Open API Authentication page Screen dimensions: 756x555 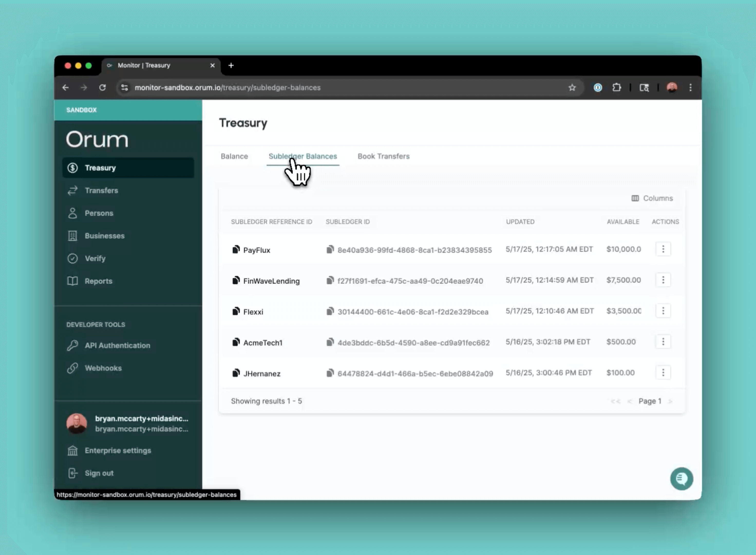tap(117, 346)
